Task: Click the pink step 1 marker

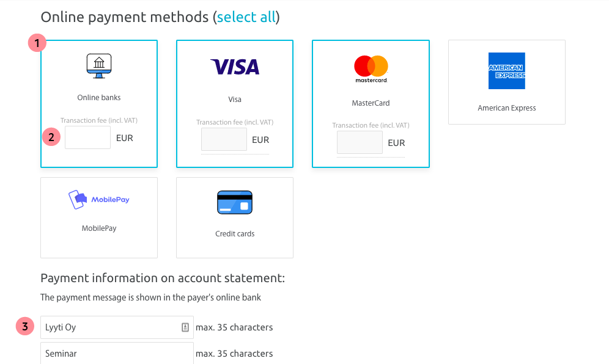Action: click(x=37, y=43)
